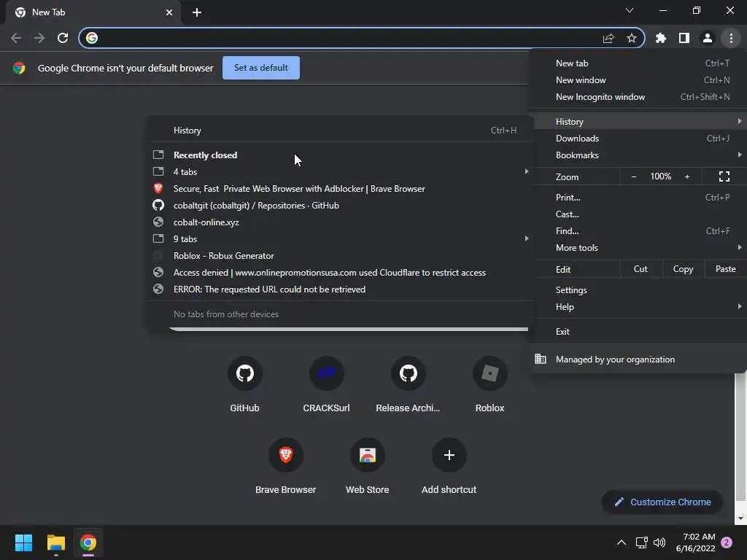Click Set as default button
The width and height of the screenshot is (747, 560).
[261, 68]
